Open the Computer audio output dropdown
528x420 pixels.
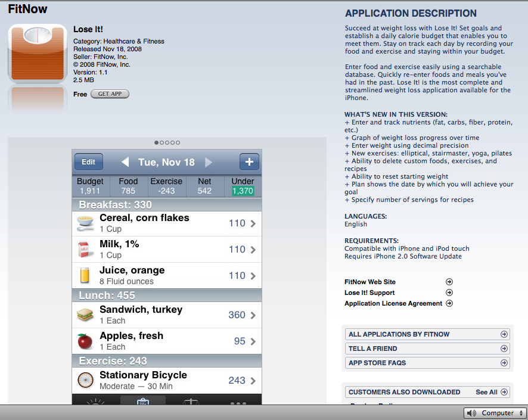495,413
